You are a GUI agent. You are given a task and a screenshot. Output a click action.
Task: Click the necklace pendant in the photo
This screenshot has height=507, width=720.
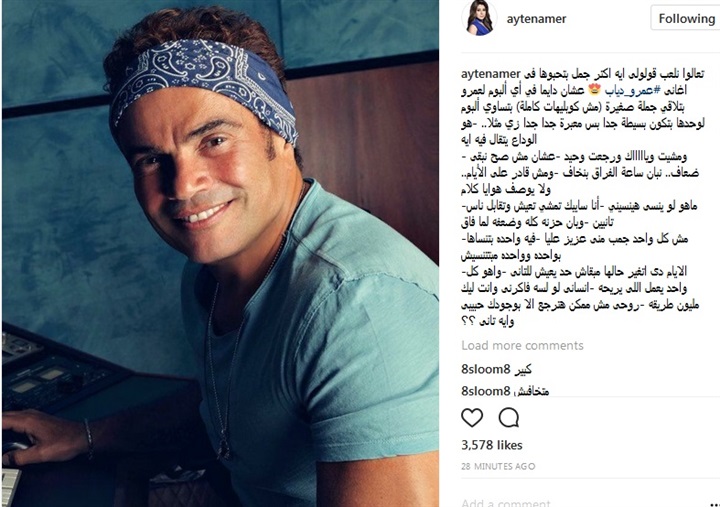pos(223,446)
